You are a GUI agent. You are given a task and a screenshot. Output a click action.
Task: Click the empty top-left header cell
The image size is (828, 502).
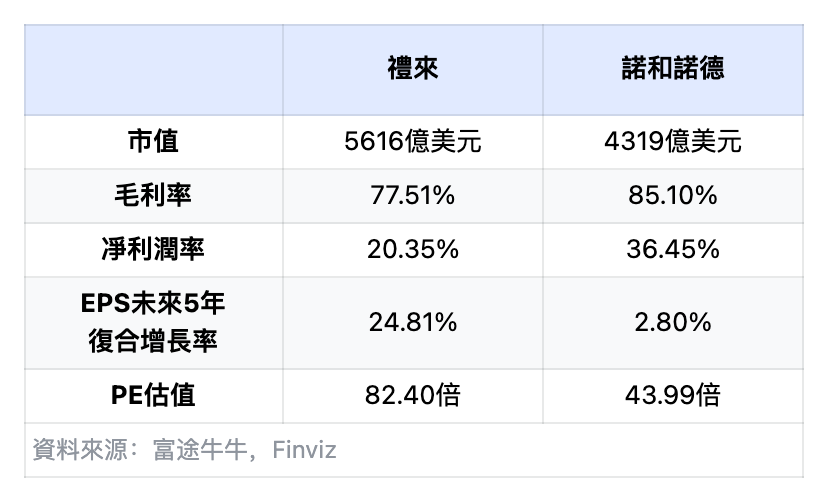[x=153, y=69]
